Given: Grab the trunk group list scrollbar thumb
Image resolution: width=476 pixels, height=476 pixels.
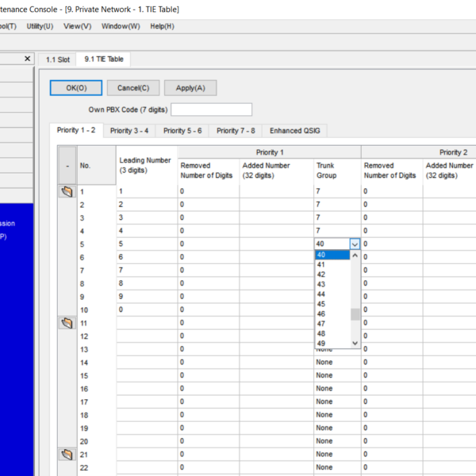Looking at the screenshot, I should [355, 313].
